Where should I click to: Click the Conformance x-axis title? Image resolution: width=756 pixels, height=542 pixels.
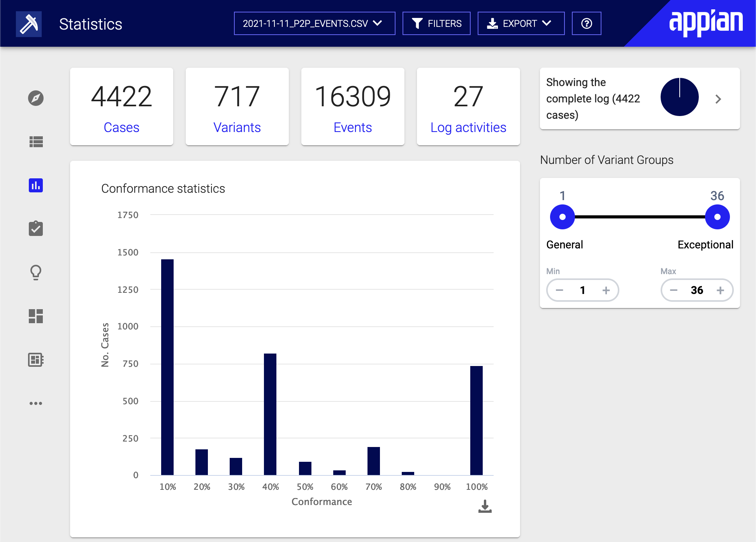pyautogui.click(x=322, y=502)
